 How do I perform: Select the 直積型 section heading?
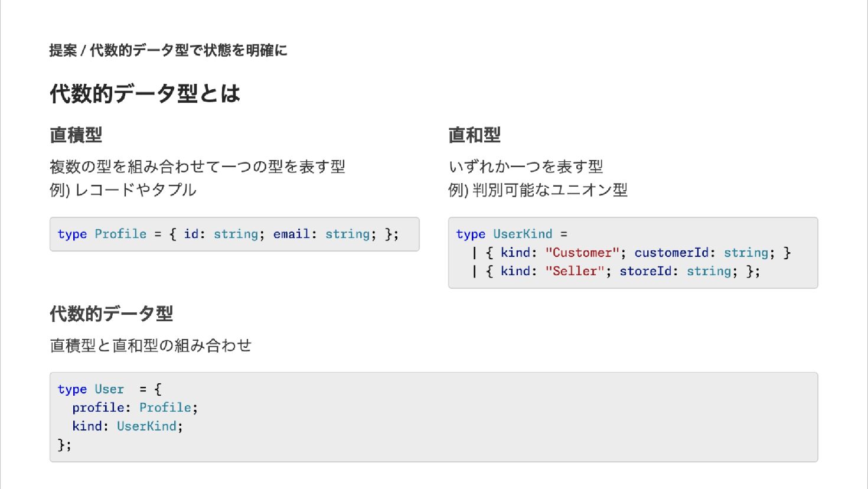pyautogui.click(x=76, y=135)
